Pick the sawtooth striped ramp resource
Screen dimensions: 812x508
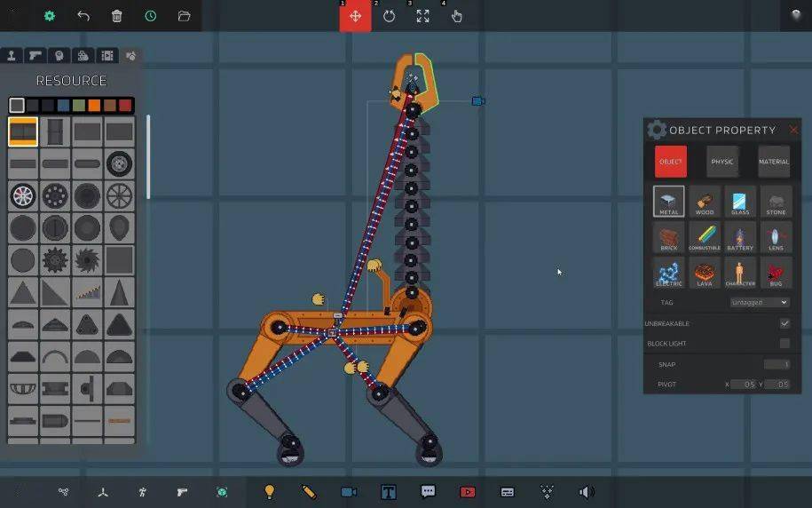[x=87, y=292]
